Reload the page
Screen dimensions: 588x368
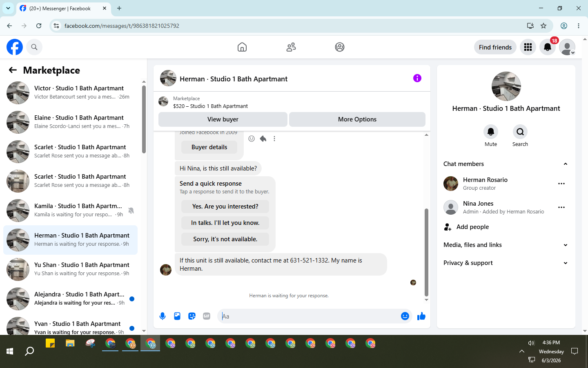coord(39,26)
